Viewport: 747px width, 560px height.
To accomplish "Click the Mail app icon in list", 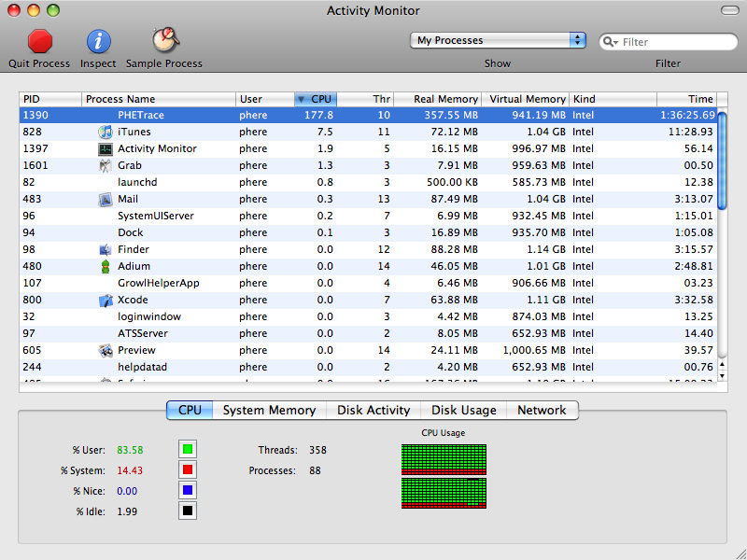I will click(x=105, y=200).
